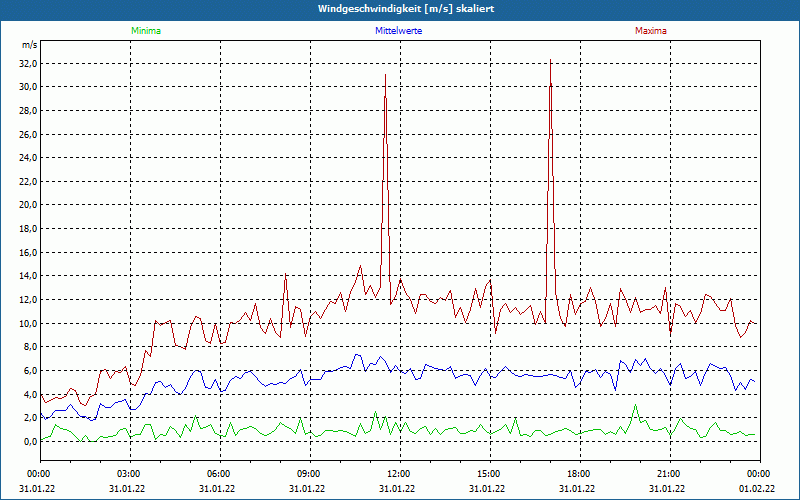Click the green Minima legend label
800x500 pixels.
click(x=146, y=31)
